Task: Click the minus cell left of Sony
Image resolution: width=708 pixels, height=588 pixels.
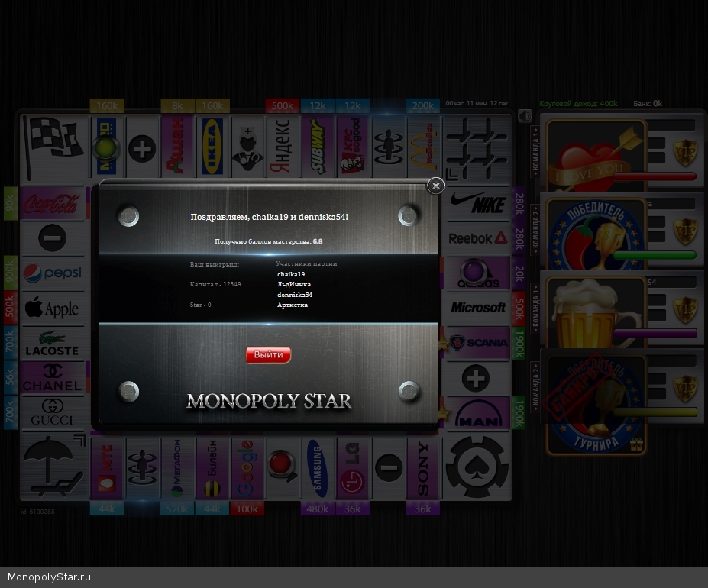Action: 388,468
